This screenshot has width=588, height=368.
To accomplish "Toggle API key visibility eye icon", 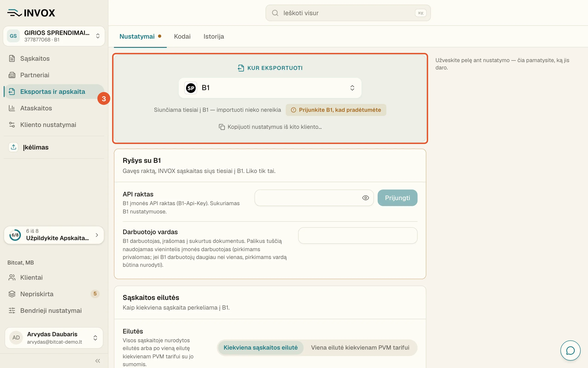I will point(365,198).
